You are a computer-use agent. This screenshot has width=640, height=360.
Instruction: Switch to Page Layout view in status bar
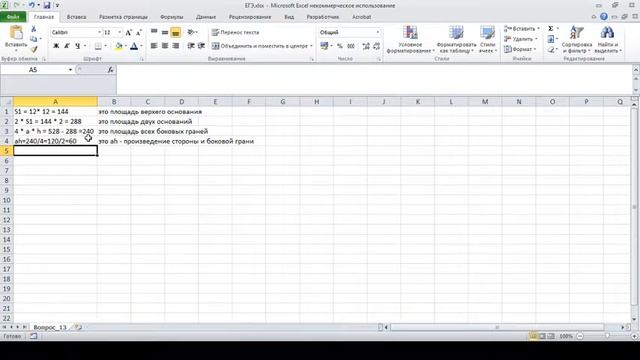542,336
